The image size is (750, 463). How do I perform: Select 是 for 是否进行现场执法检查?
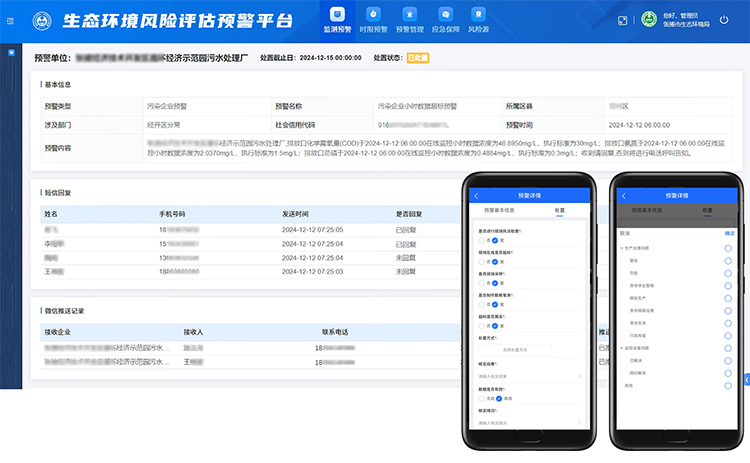click(x=495, y=241)
